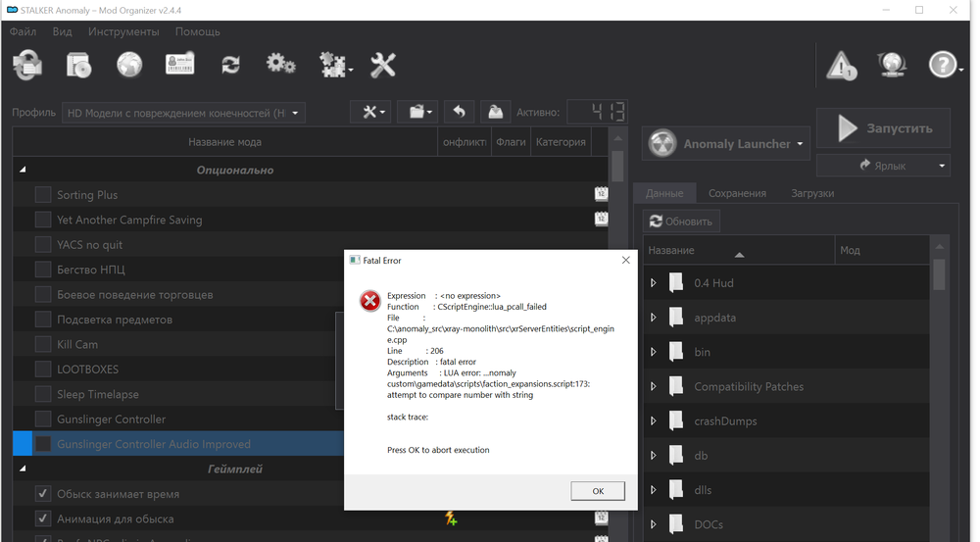Click the warning notifications triangle icon
This screenshot has width=980, height=542.
[841, 66]
